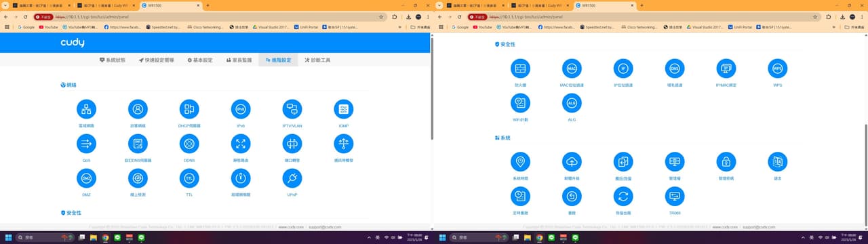868x244 pixels.
Task: Open the TR069 icon
Action: pos(675,196)
